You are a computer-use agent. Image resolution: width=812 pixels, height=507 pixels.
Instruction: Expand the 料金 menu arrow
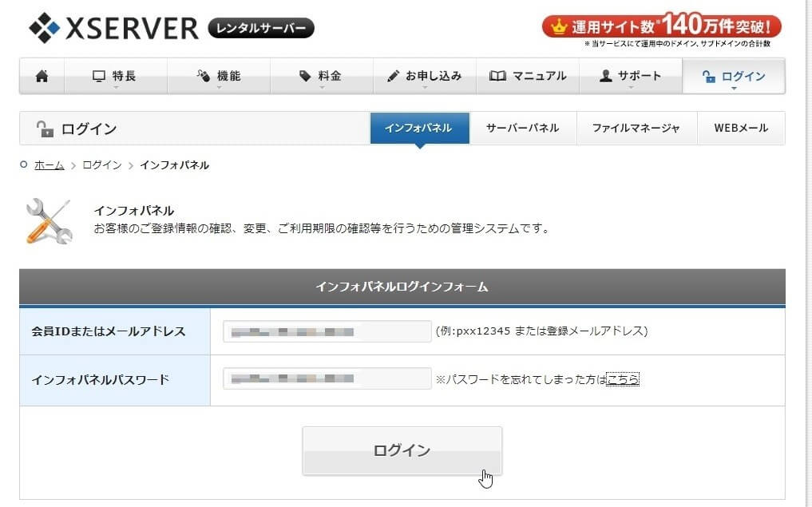click(322, 87)
